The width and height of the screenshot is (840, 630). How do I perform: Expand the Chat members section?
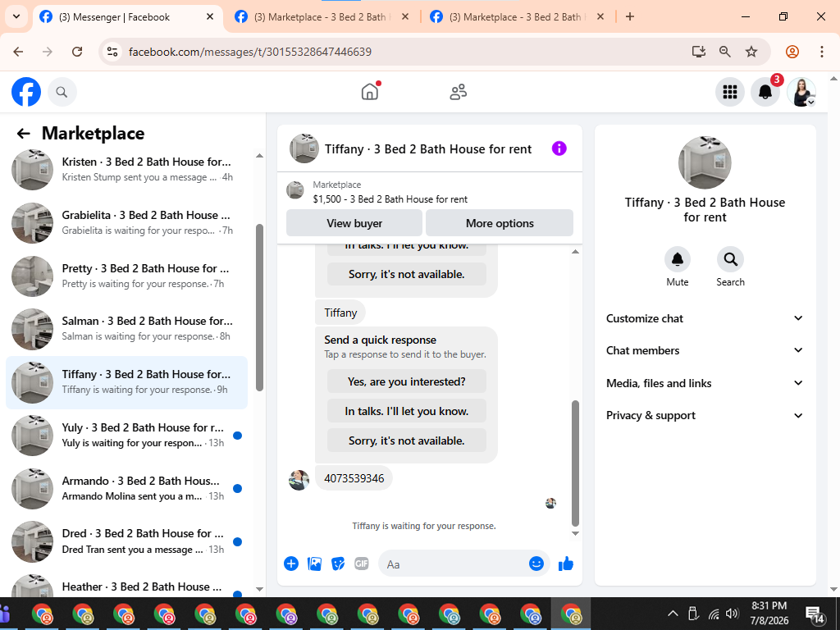705,350
